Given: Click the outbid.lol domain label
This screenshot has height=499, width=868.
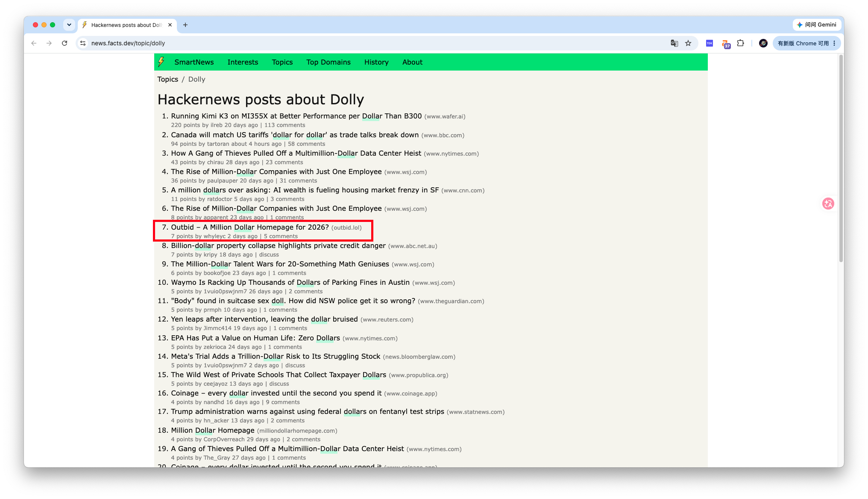Looking at the screenshot, I should (x=346, y=227).
